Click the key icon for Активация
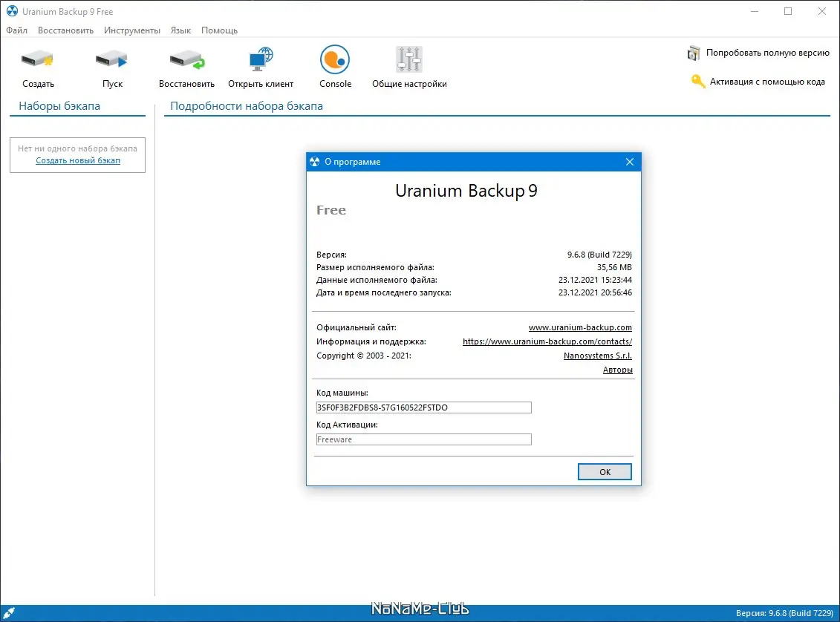 click(x=697, y=82)
